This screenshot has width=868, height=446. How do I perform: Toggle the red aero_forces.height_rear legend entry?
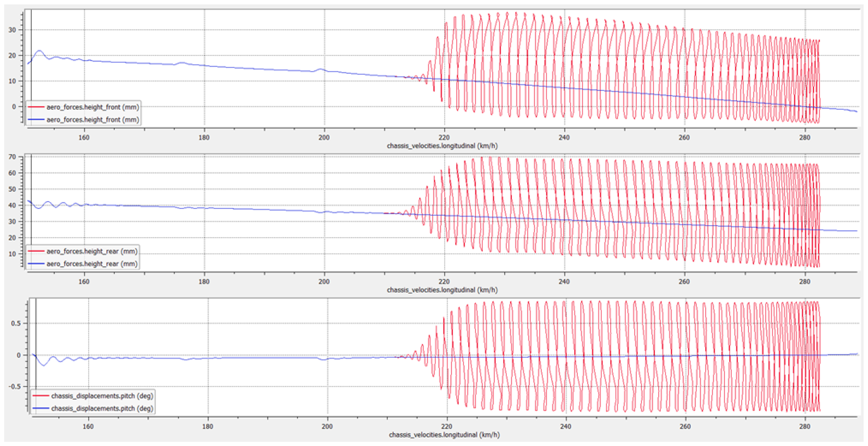[92, 251]
